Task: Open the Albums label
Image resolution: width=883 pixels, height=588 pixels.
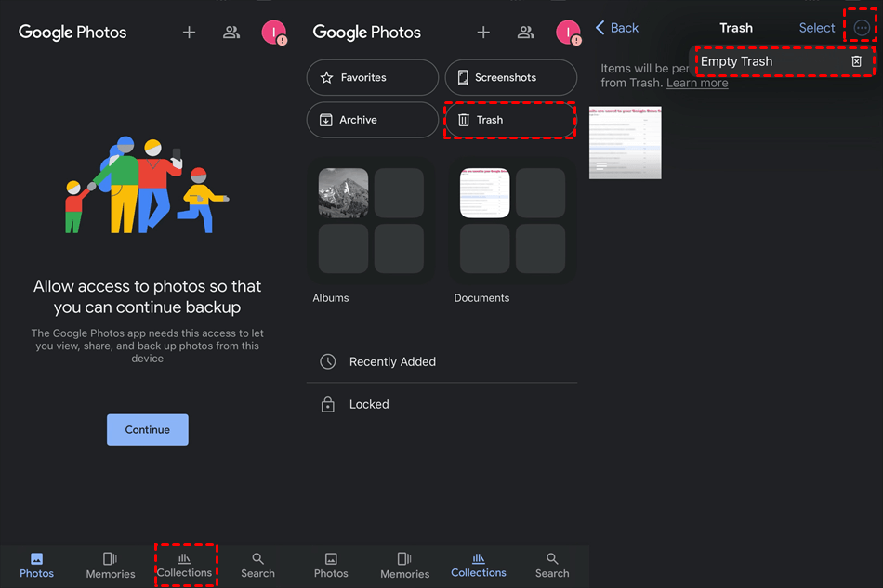Action: click(331, 298)
